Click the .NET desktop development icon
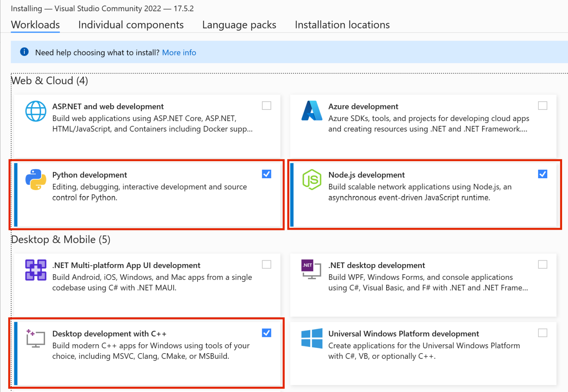568x392 pixels. pos(311,270)
